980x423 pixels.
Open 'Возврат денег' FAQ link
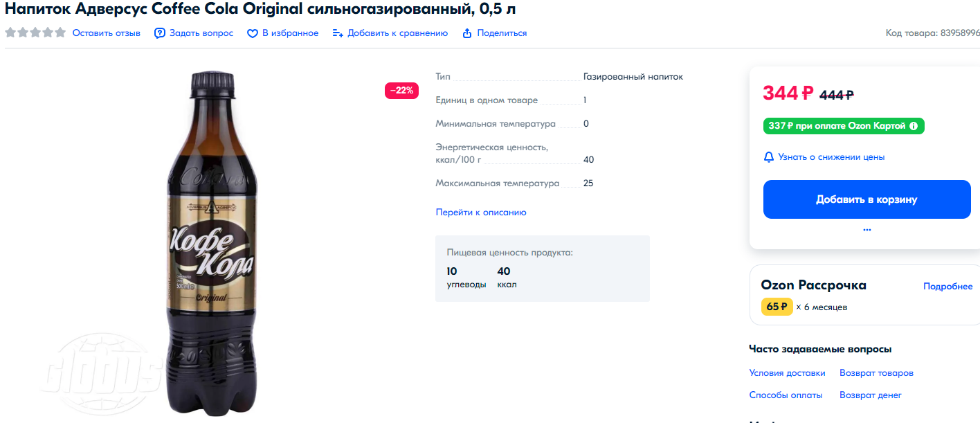[871, 395]
